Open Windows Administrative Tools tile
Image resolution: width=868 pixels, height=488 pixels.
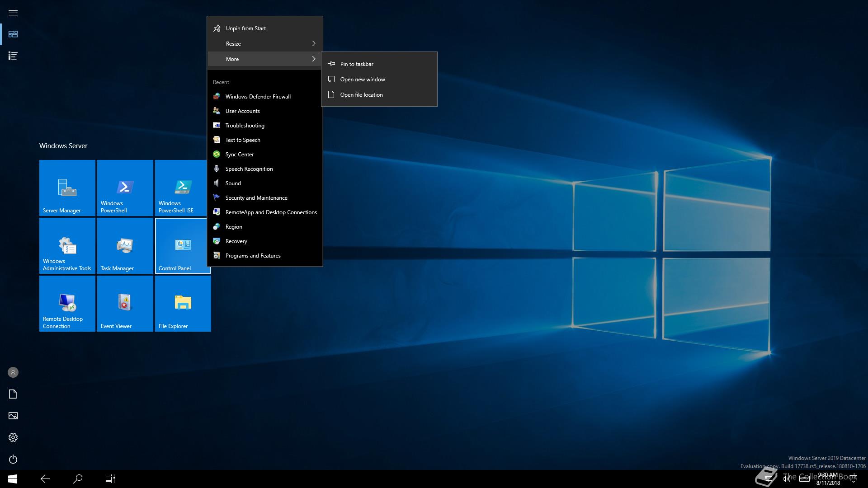point(67,246)
